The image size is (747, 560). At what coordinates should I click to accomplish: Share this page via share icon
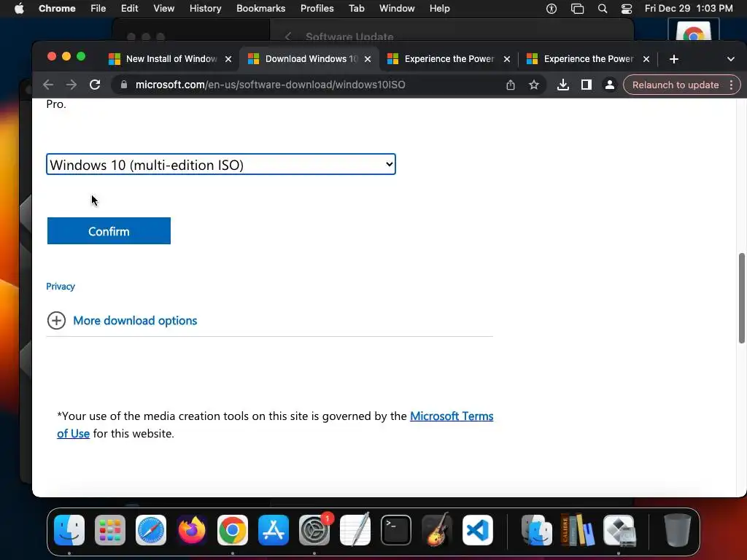point(510,85)
